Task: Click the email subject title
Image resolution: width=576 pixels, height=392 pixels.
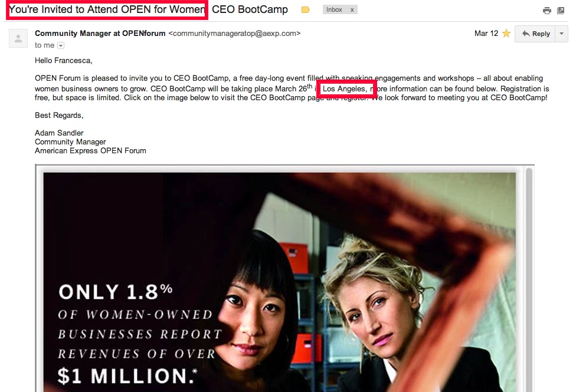Action: tap(148, 9)
